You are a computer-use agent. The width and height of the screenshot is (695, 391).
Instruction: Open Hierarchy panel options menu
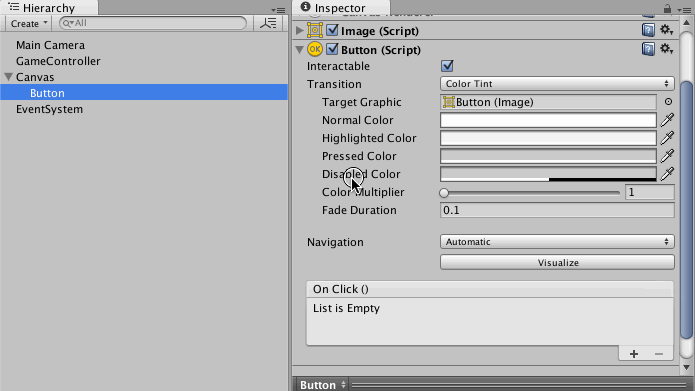(x=278, y=10)
